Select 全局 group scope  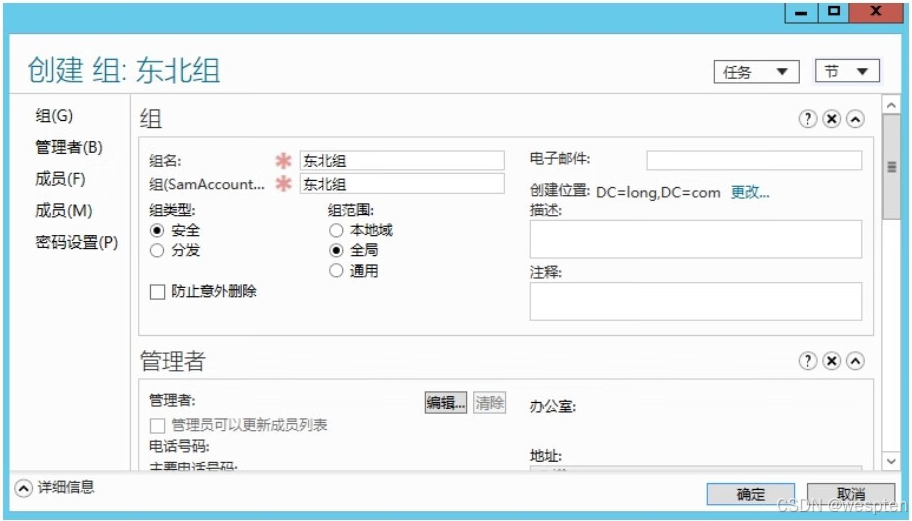[x=336, y=251]
